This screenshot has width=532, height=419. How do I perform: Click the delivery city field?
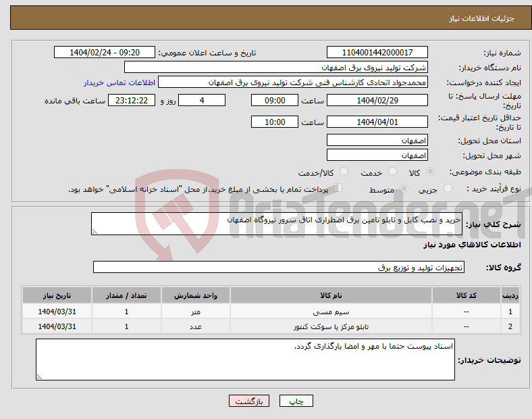tap(377, 155)
